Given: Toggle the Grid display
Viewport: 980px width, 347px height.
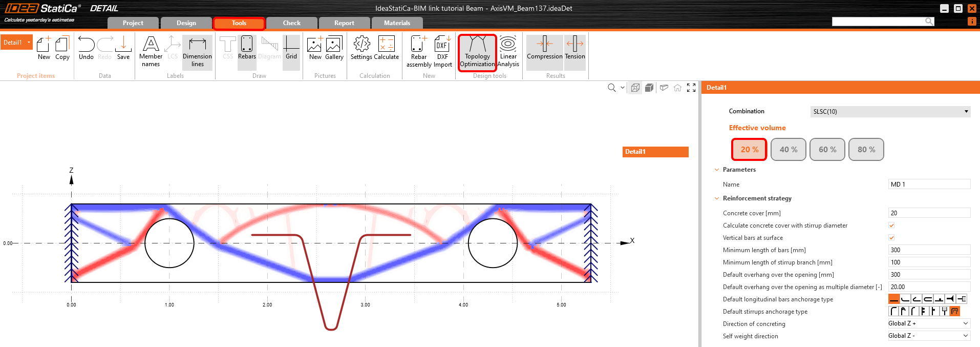Looking at the screenshot, I should pyautogui.click(x=291, y=49).
